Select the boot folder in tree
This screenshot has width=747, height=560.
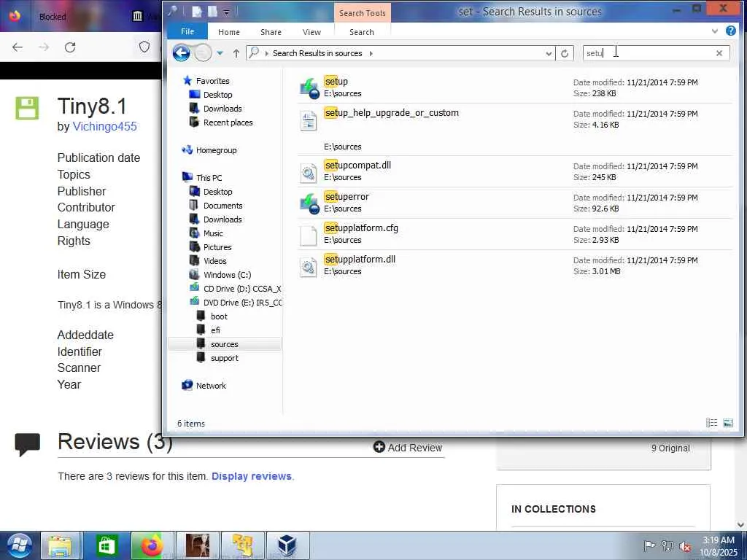click(x=219, y=316)
